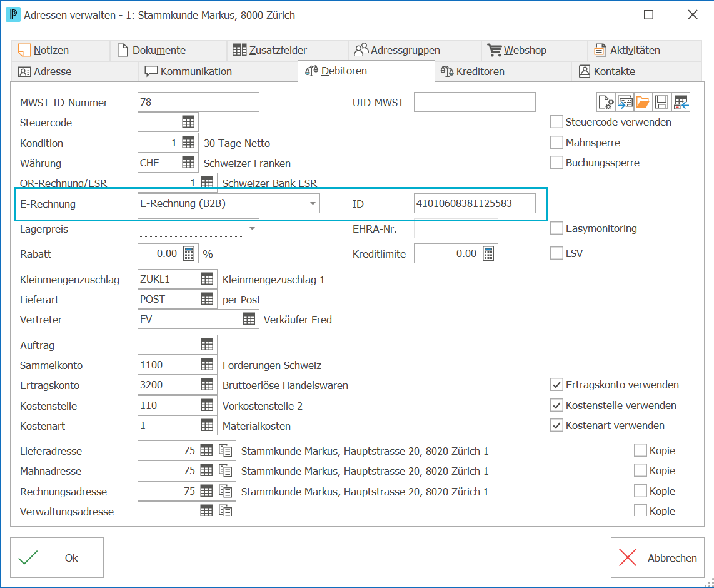The image size is (714, 588).
Task: Open the Kreditlimite calculator icon
Action: pyautogui.click(x=488, y=254)
